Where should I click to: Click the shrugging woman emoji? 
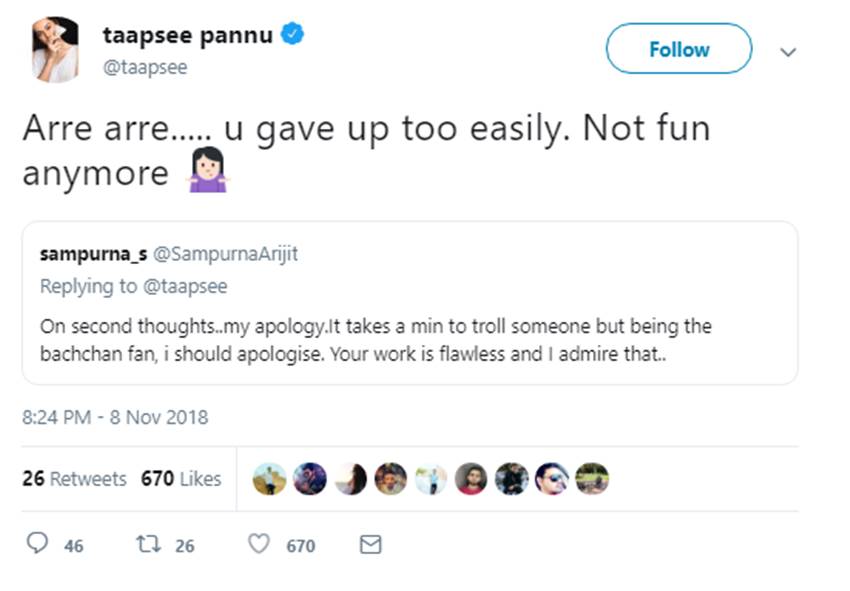tap(208, 174)
